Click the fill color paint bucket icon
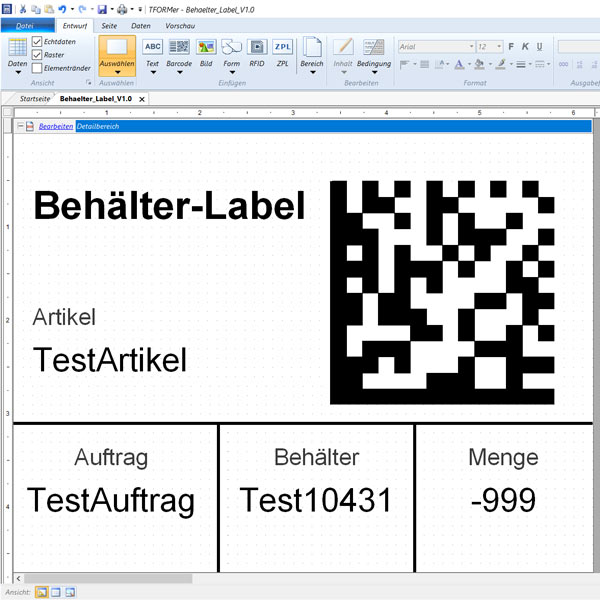Viewport: 600px width, 600px height. pos(479,64)
